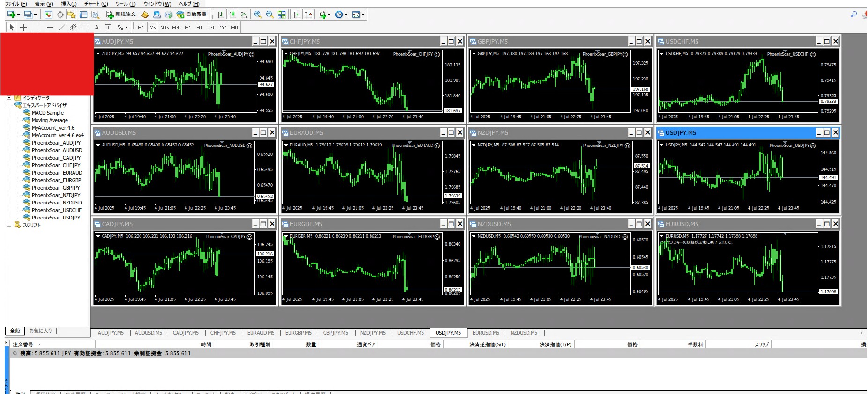Viewport: 868px width, 394px height.
Task: Toggle chart shift icon
Action: [x=308, y=15]
